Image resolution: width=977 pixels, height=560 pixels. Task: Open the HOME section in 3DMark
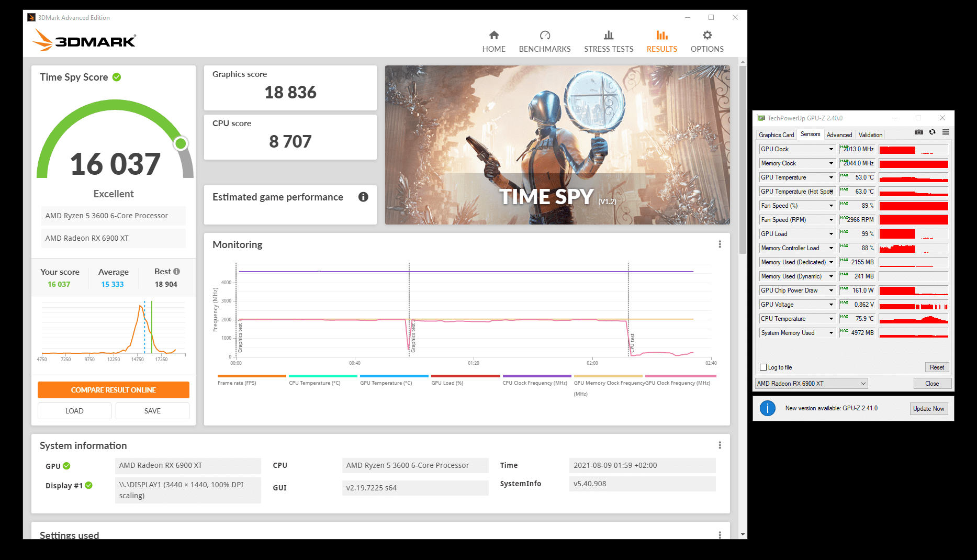click(x=493, y=42)
